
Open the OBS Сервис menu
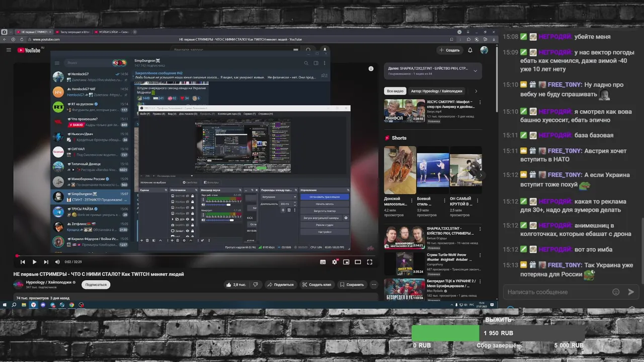click(x=249, y=114)
